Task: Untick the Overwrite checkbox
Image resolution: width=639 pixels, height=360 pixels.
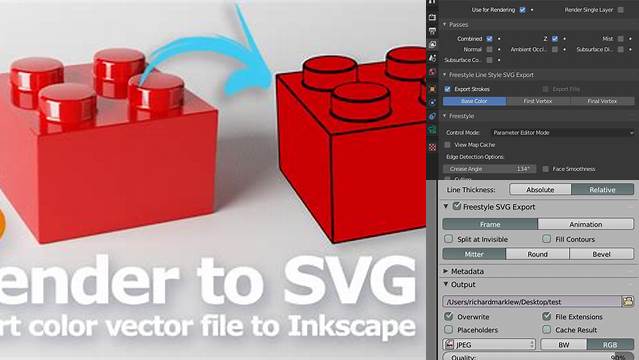Action: pyautogui.click(x=449, y=316)
